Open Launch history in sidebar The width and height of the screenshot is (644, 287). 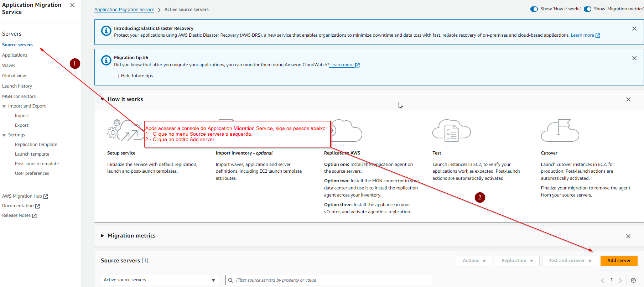(17, 86)
